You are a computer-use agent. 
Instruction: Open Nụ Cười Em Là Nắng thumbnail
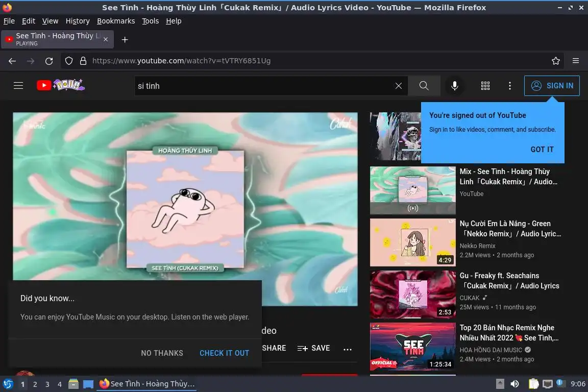point(412,242)
